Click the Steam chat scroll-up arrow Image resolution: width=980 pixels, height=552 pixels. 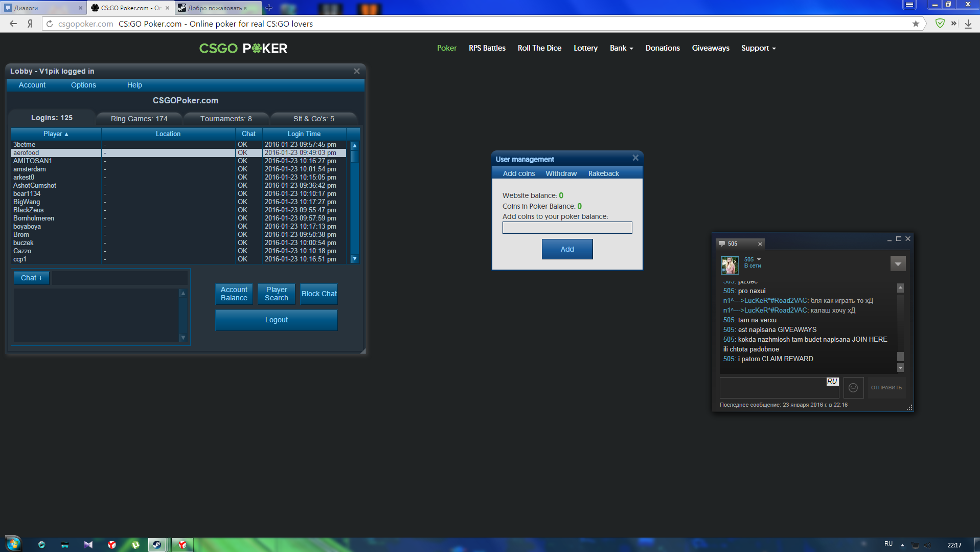[900, 288]
